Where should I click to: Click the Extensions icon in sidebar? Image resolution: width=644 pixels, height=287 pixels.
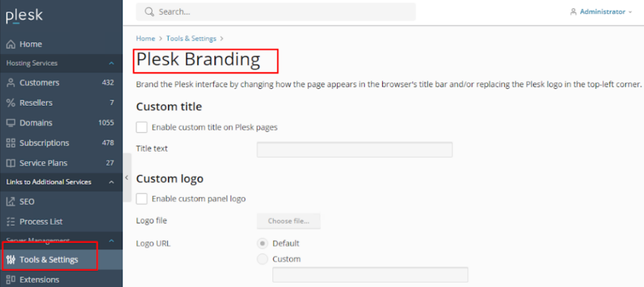11,280
